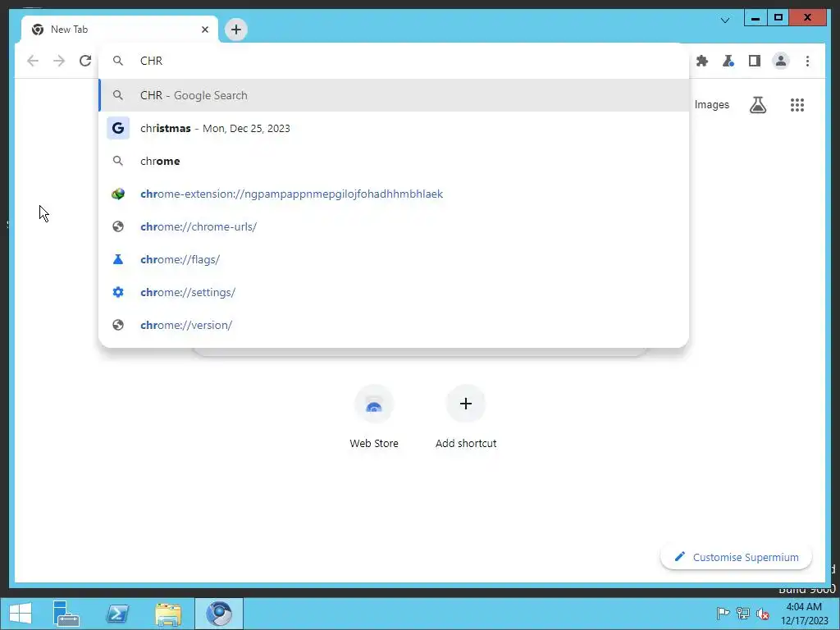The image size is (840, 630).
Task: Click the extension icon beside chrome-extension suggestion
Action: coord(118,194)
